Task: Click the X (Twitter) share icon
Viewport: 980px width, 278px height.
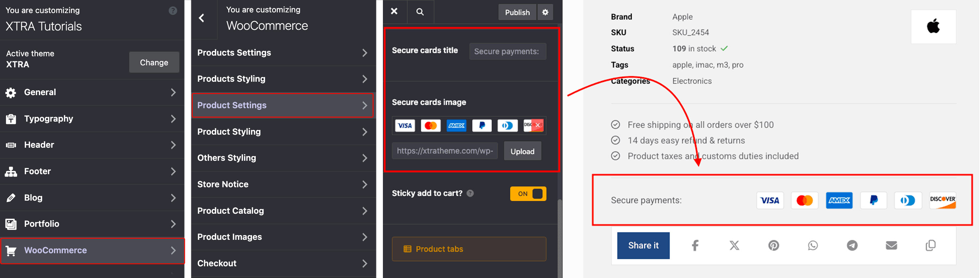Action: (x=734, y=246)
